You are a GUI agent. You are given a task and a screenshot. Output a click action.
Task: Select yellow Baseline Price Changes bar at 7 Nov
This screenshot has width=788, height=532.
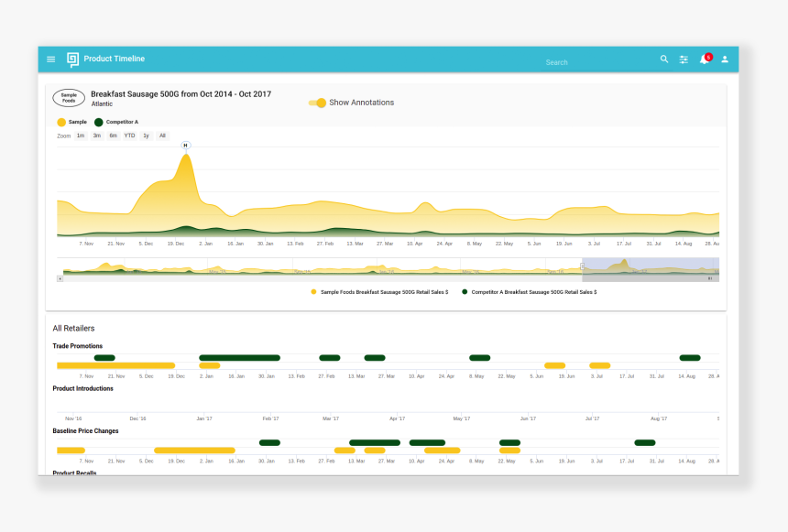coord(71,451)
